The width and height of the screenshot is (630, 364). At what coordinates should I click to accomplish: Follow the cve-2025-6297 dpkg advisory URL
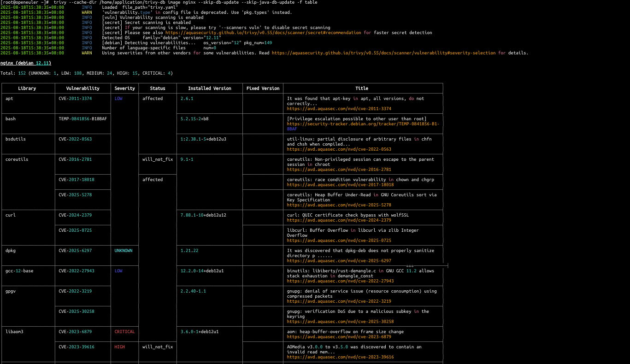click(x=339, y=261)
